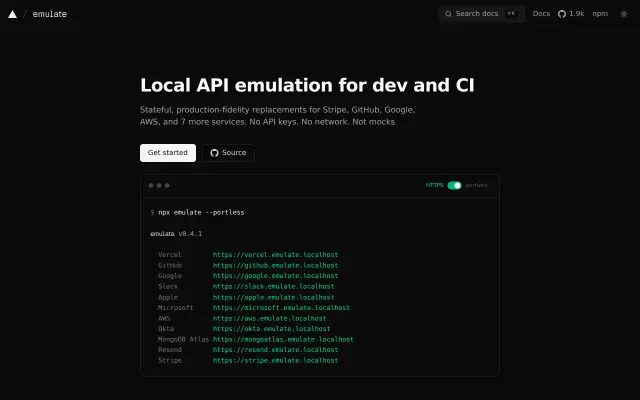Click the third terminal window dot
The height and width of the screenshot is (400, 640).
click(167, 186)
